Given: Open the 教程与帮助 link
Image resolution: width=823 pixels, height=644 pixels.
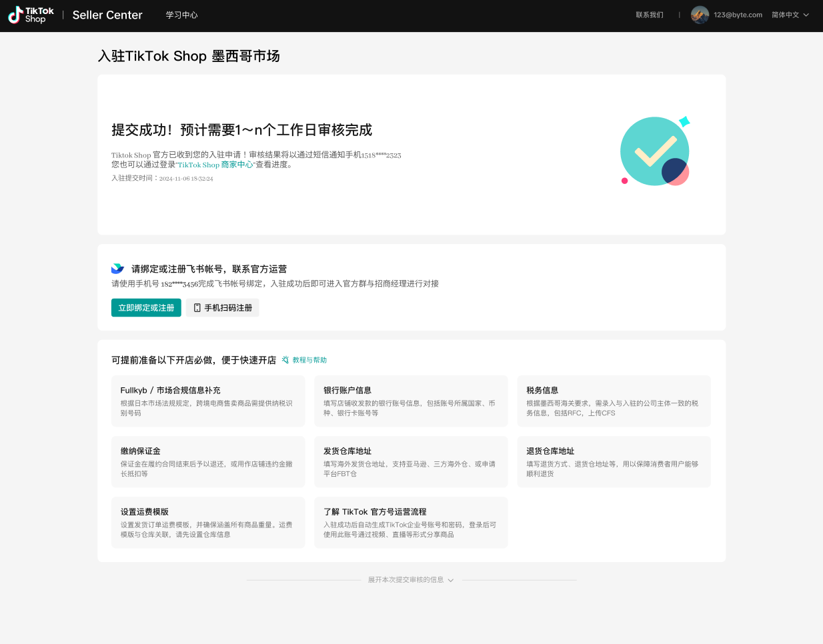Looking at the screenshot, I should coord(309,360).
